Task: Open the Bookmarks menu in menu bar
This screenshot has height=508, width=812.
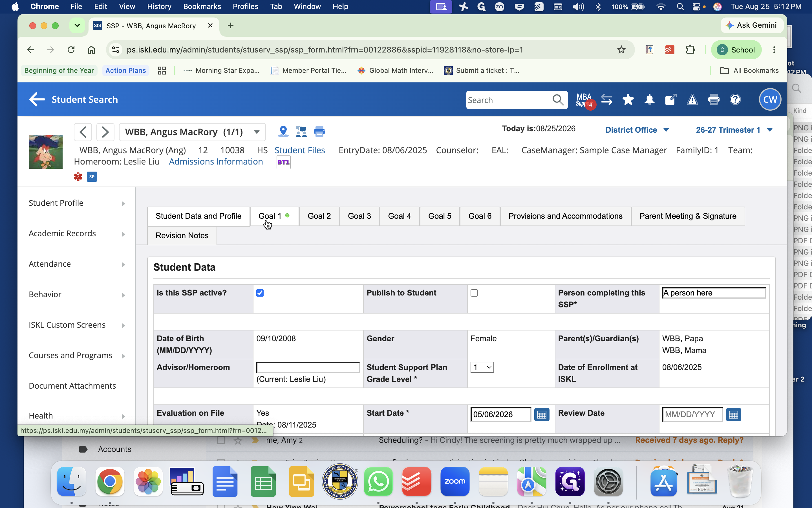Action: coord(202,6)
